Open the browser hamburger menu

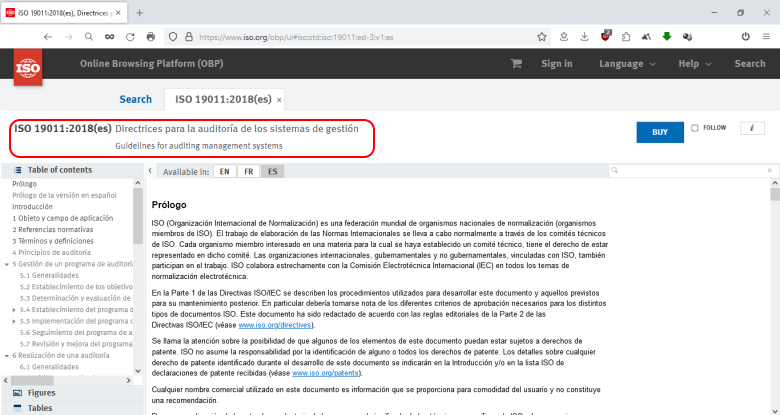(x=766, y=37)
